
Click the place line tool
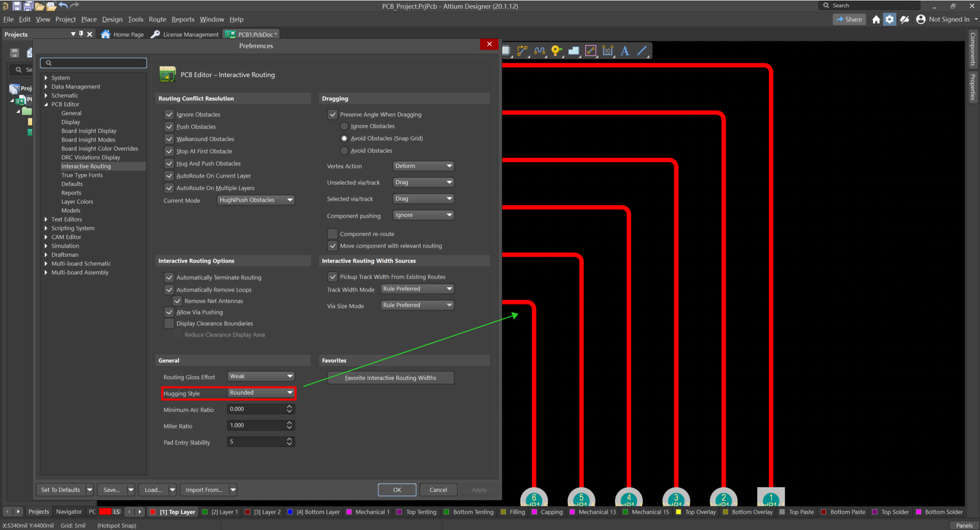[642, 51]
